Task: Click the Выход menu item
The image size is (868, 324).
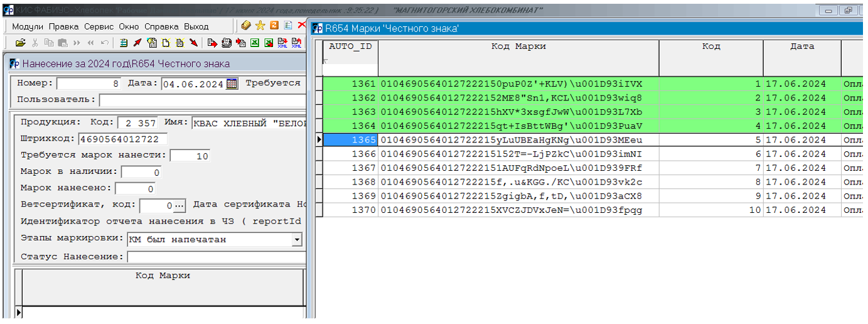Action: 196,26
